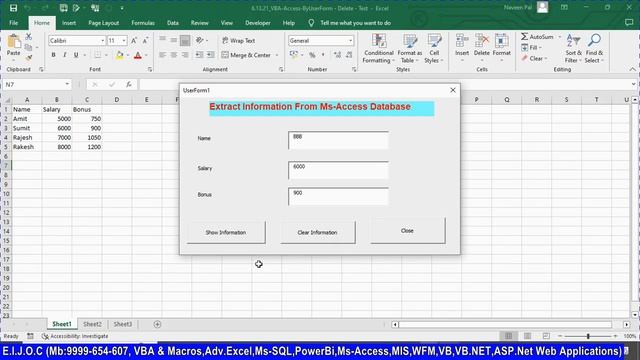Add a new sheet with plus icon
Image resolution: width=640 pixels, height=360 pixels.
[x=157, y=324]
